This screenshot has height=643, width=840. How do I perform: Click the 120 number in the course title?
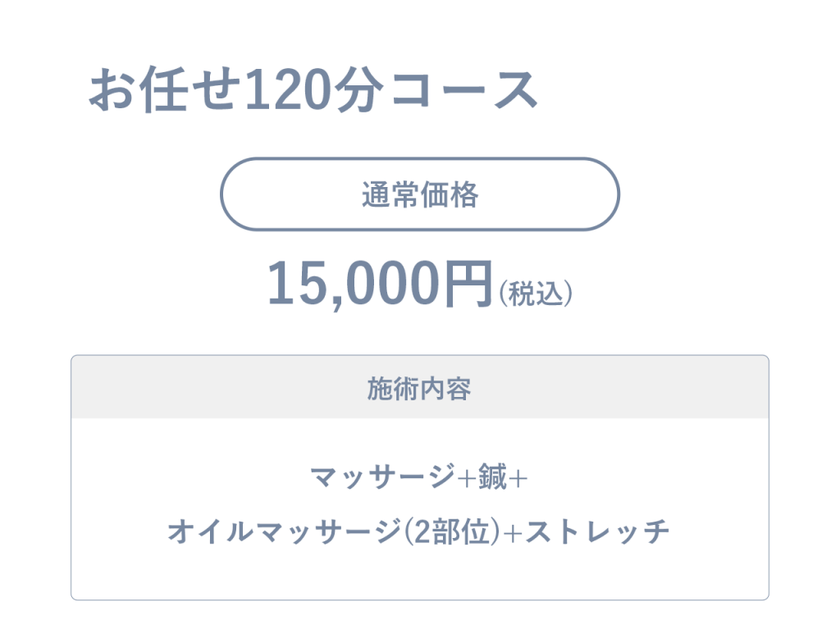(x=285, y=89)
